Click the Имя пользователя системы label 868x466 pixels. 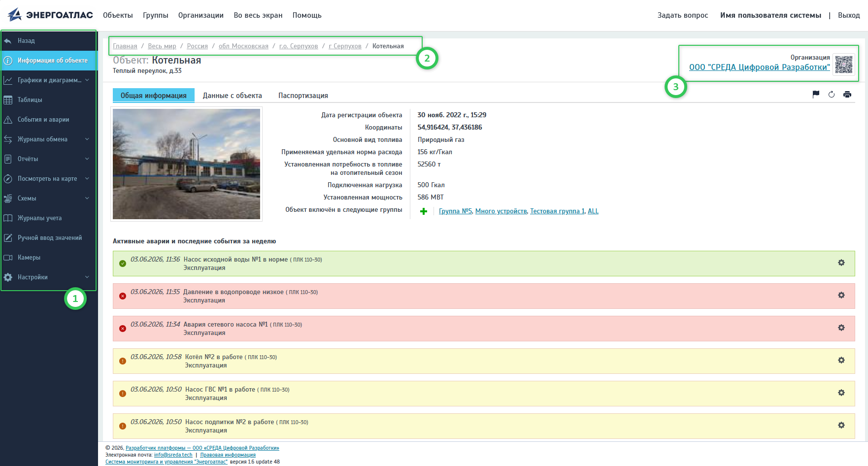770,15
